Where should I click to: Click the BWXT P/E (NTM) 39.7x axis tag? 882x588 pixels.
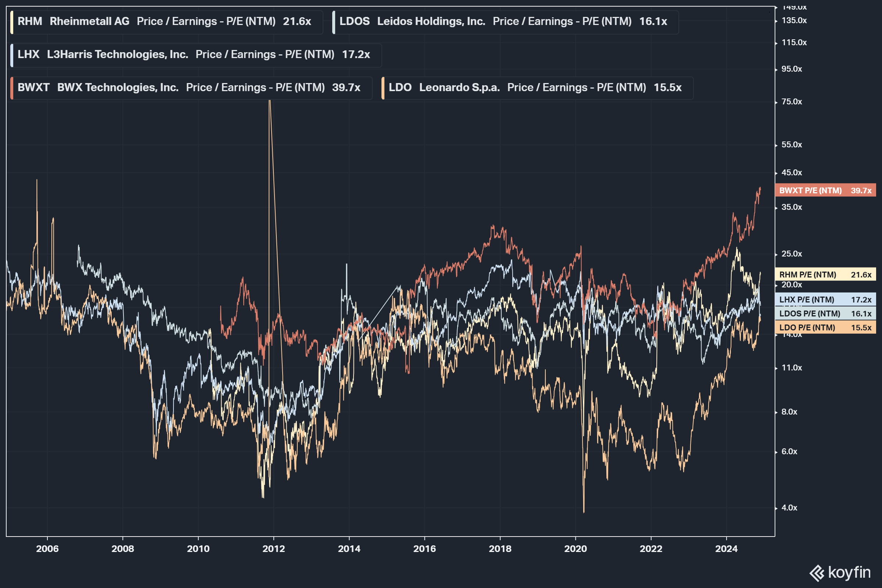pyautogui.click(x=825, y=190)
